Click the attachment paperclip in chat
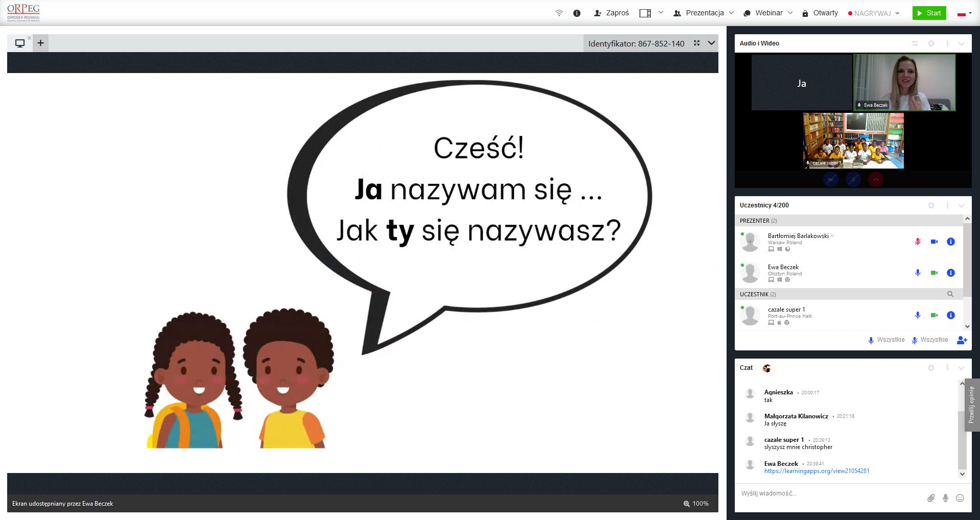Image resolution: width=980 pixels, height=520 pixels. 931,498
